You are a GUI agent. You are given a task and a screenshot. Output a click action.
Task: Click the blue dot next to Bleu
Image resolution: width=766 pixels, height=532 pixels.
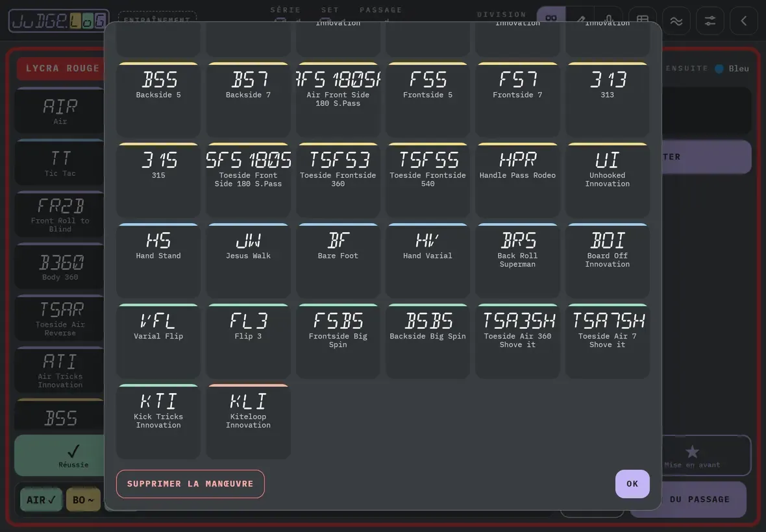719,69
